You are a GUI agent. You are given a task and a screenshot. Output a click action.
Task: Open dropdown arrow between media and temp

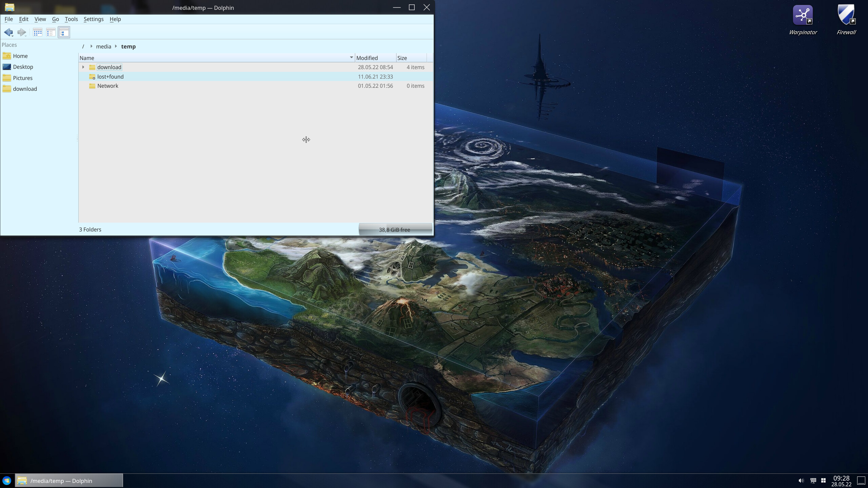[x=116, y=46]
